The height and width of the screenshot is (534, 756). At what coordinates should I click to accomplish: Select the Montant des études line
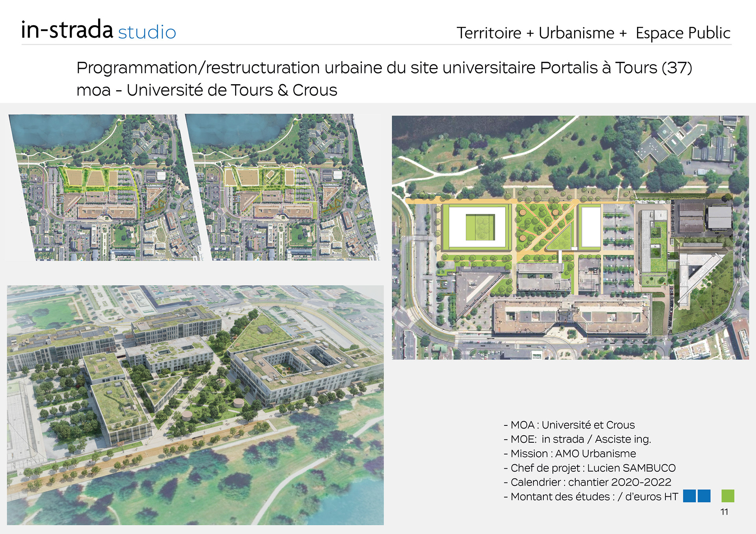pos(591,497)
